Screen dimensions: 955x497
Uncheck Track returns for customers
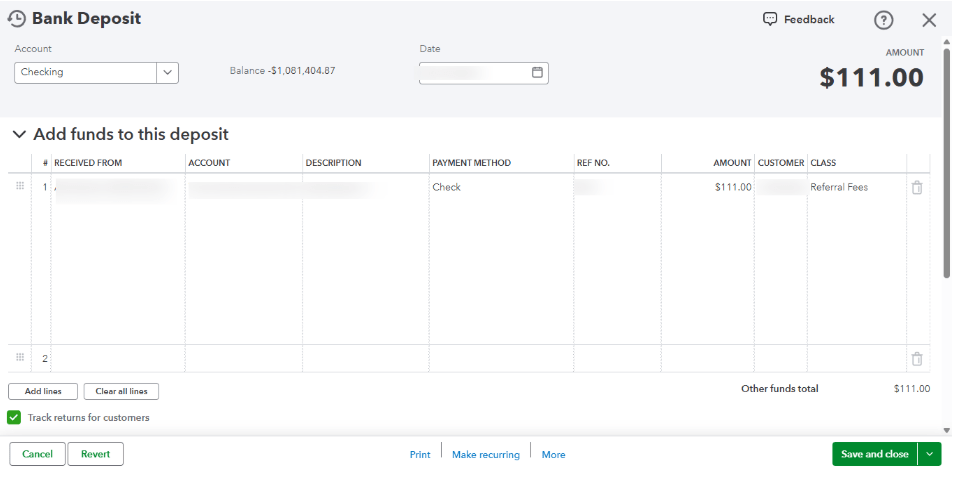14,417
